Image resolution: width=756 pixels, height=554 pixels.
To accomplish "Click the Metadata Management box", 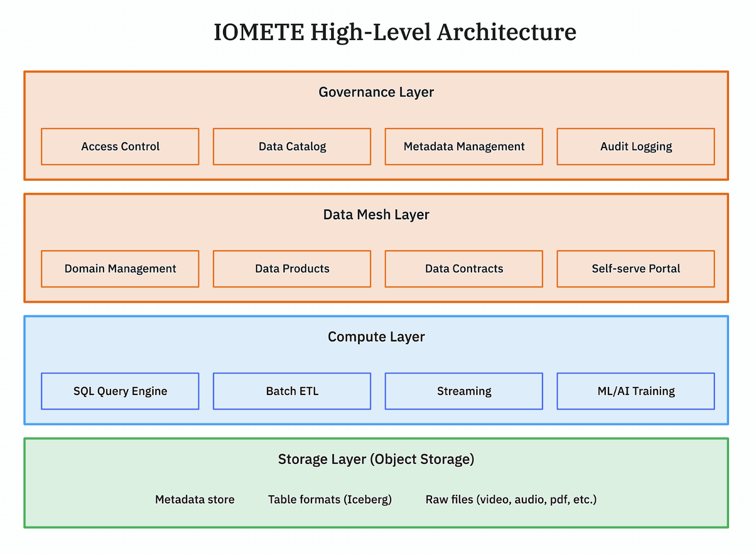I will [x=464, y=147].
